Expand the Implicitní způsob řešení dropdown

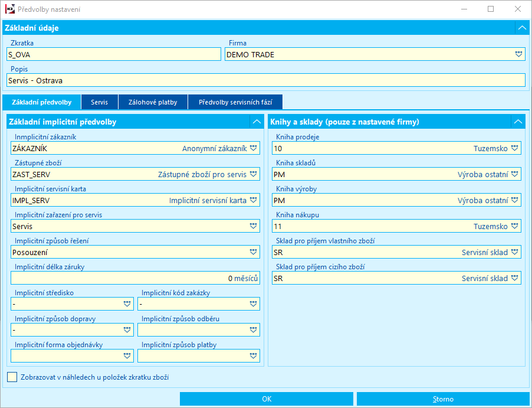253,252
